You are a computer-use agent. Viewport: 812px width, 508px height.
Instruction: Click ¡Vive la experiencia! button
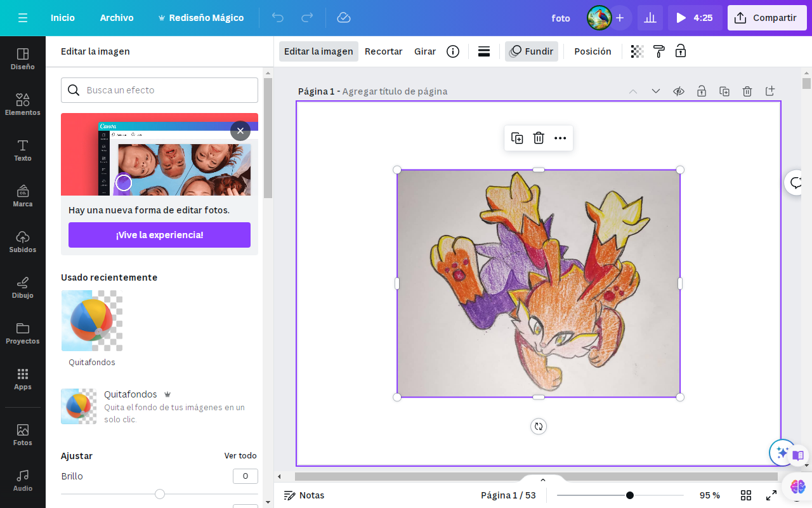tap(160, 235)
